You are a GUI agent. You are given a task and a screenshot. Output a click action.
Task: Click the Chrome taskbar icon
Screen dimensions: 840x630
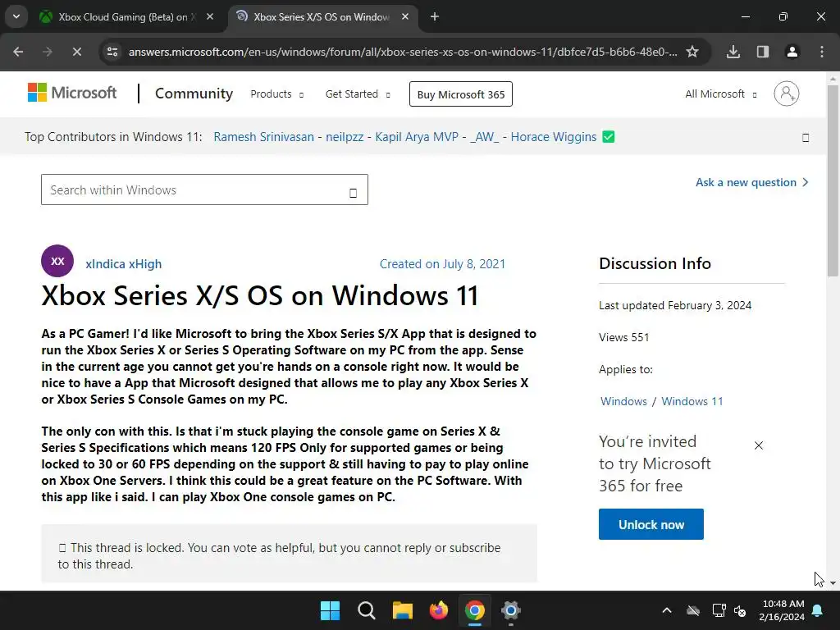click(475, 610)
